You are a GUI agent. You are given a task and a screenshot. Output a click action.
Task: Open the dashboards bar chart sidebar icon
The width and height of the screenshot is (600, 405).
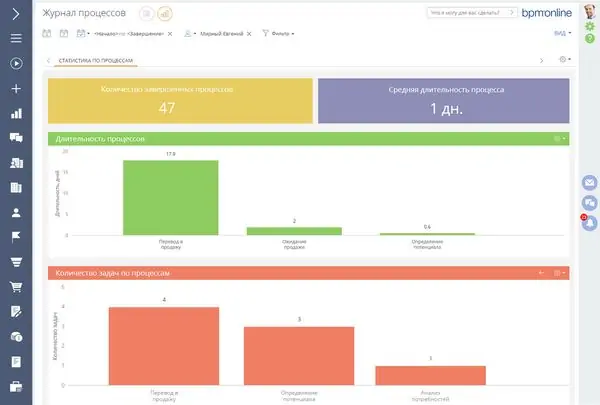[x=15, y=114]
